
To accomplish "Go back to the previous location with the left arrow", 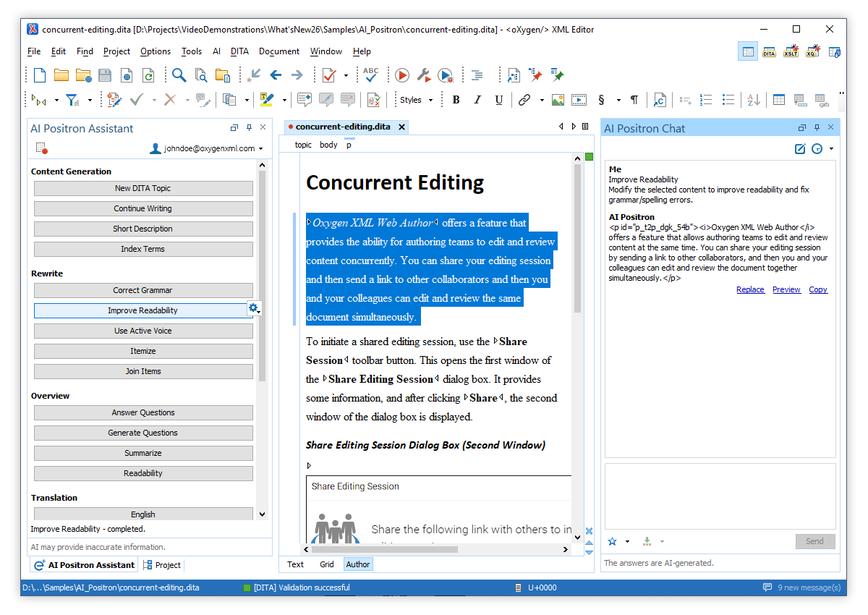I will coord(276,75).
